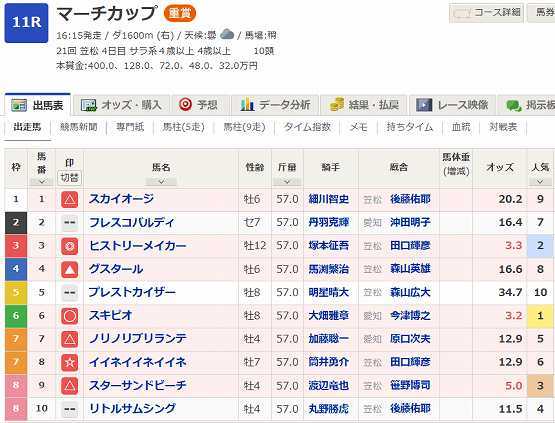This screenshot has height=423, width=555.
Task: Toggle the 切替 mark switch button
Action: pyautogui.click(x=69, y=178)
